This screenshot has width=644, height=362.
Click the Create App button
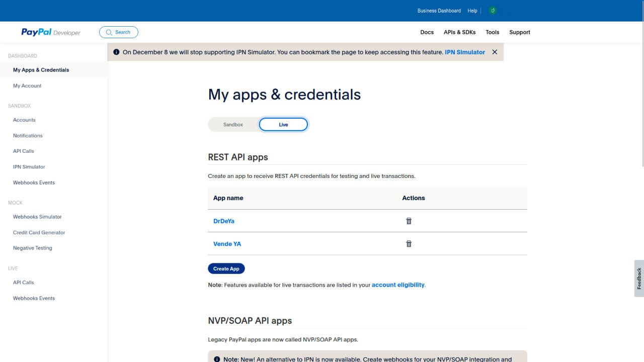click(226, 268)
